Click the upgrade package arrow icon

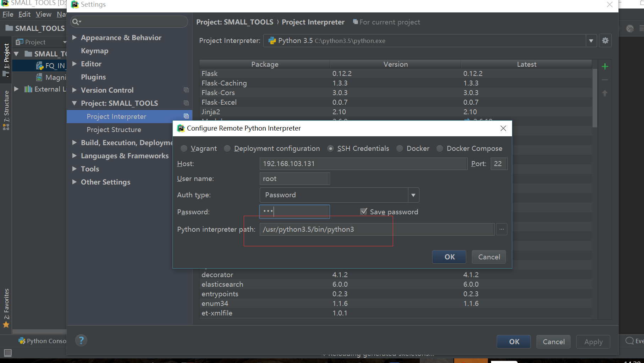[x=605, y=93]
